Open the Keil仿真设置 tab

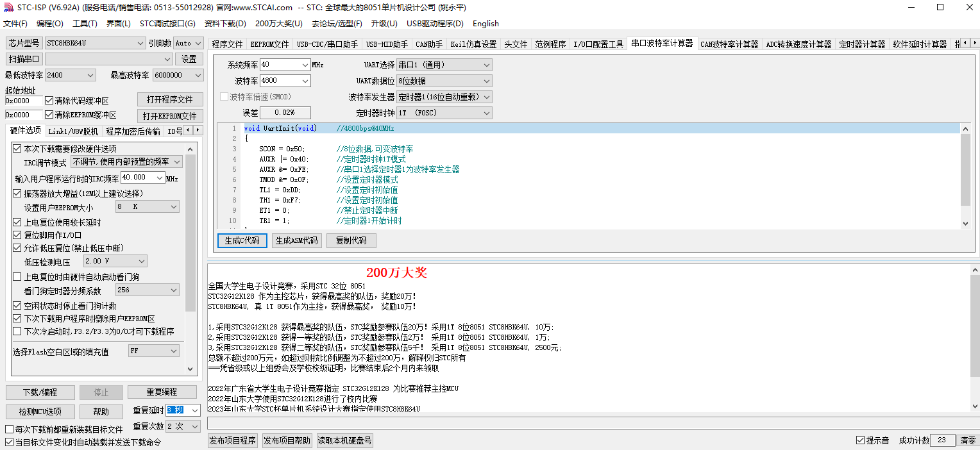[x=473, y=44]
